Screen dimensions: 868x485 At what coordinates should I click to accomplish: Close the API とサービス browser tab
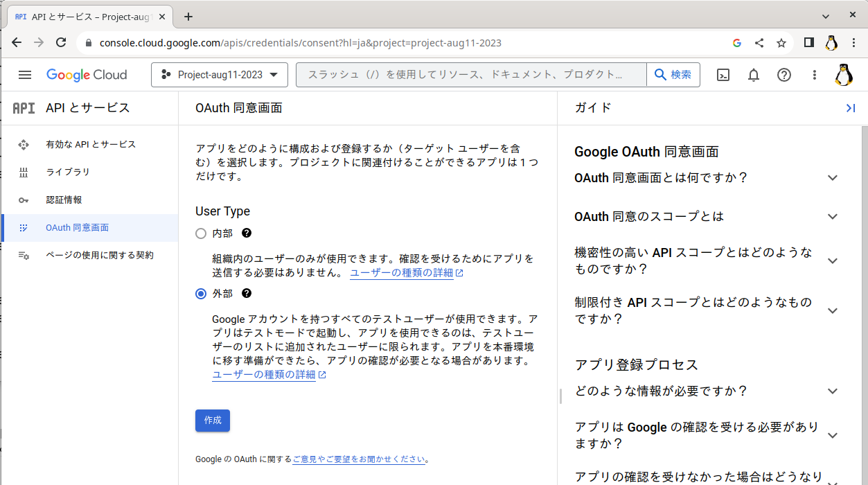161,17
